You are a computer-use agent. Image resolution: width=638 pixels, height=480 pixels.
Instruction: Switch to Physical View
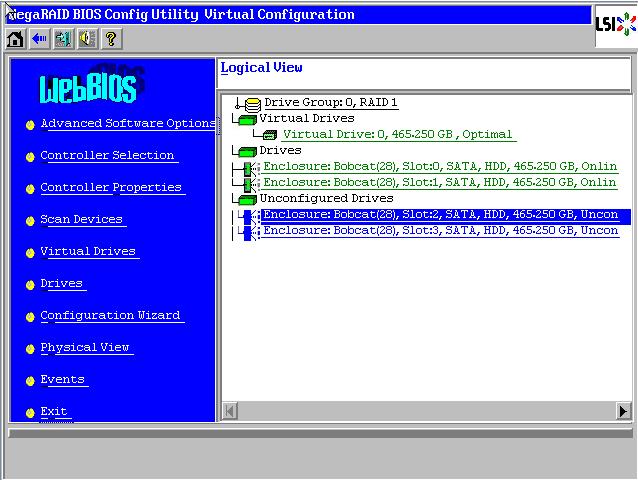85,347
